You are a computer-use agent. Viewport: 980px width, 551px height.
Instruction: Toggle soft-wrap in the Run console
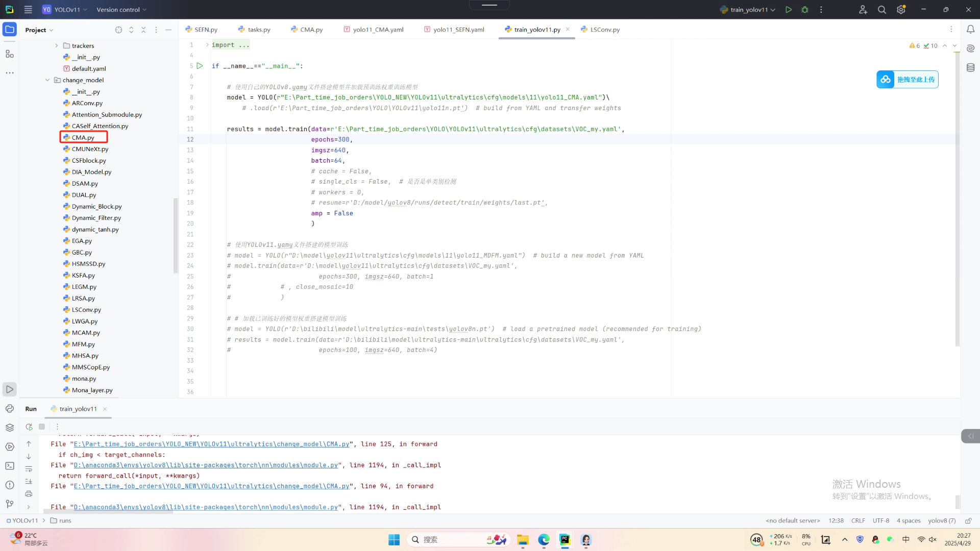pos(29,469)
